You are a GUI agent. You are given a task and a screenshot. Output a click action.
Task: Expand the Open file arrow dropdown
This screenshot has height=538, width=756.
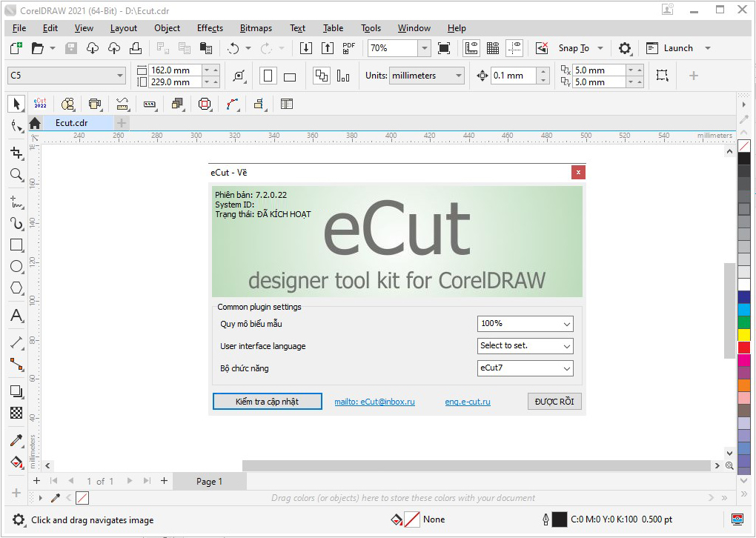coord(53,48)
